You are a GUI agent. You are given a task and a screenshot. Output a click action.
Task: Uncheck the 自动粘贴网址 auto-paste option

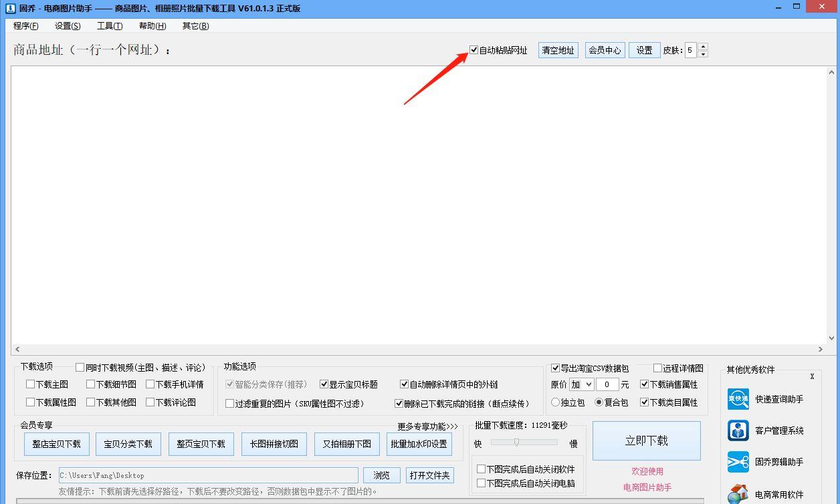(474, 49)
